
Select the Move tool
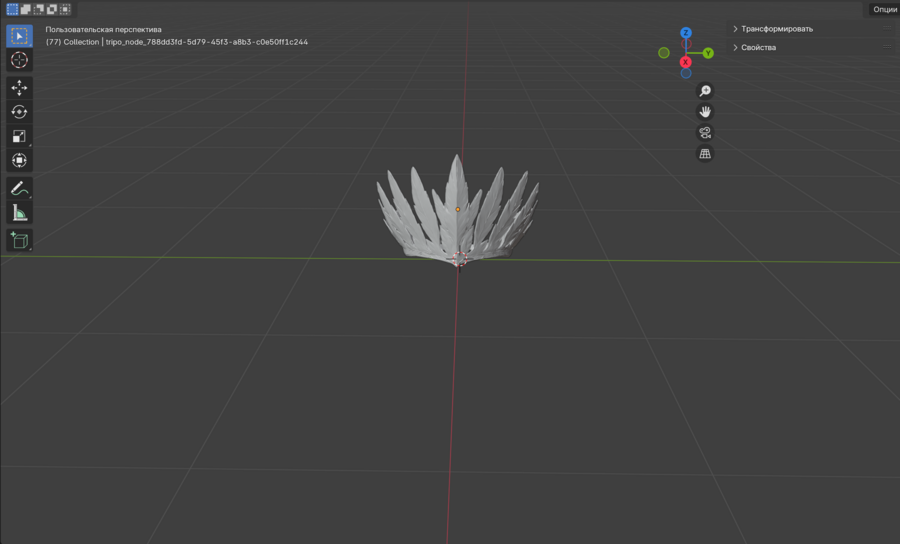[x=19, y=88]
